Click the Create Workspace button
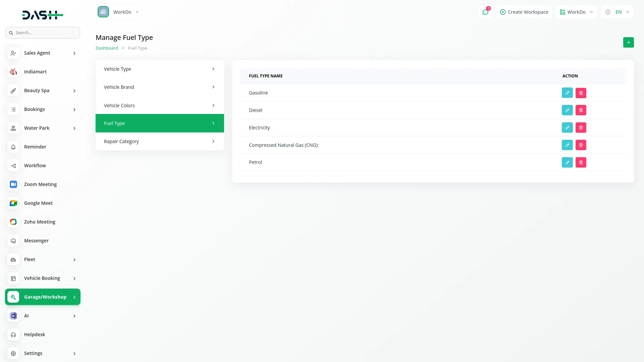The width and height of the screenshot is (644, 362). pyautogui.click(x=524, y=12)
